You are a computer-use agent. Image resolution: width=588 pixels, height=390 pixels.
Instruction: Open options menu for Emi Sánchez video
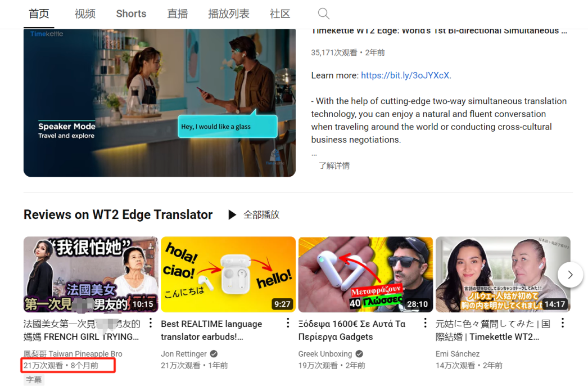tap(563, 323)
